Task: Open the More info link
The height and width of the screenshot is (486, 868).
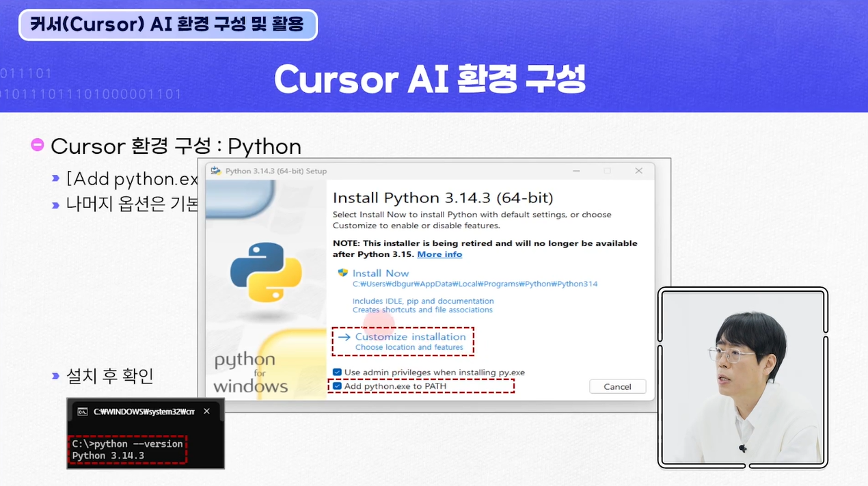Action: tap(439, 254)
